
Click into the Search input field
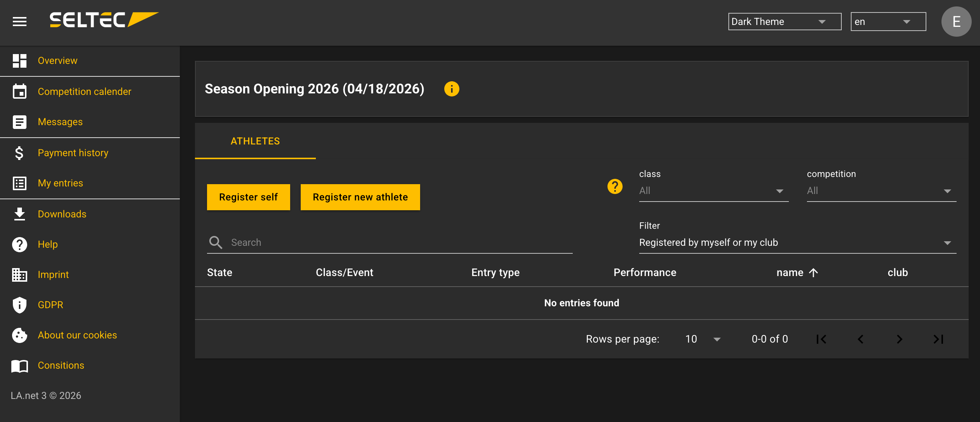coord(399,243)
